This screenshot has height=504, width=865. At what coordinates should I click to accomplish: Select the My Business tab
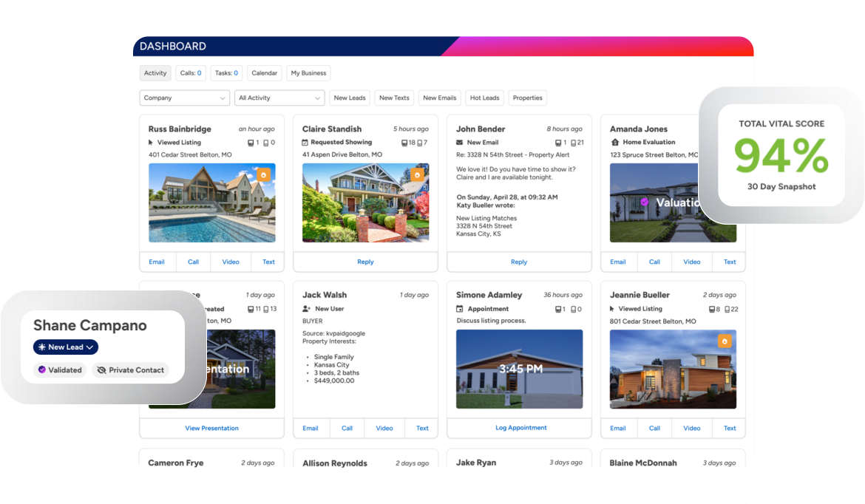tap(308, 72)
